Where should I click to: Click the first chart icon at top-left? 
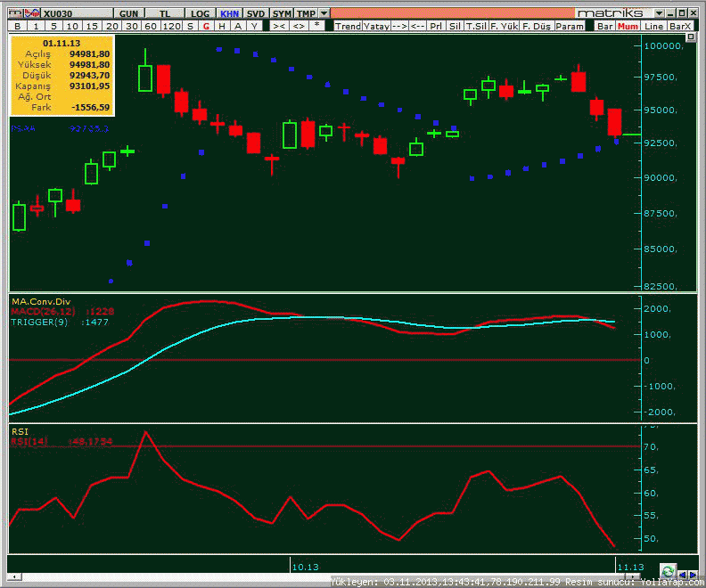click(x=13, y=13)
